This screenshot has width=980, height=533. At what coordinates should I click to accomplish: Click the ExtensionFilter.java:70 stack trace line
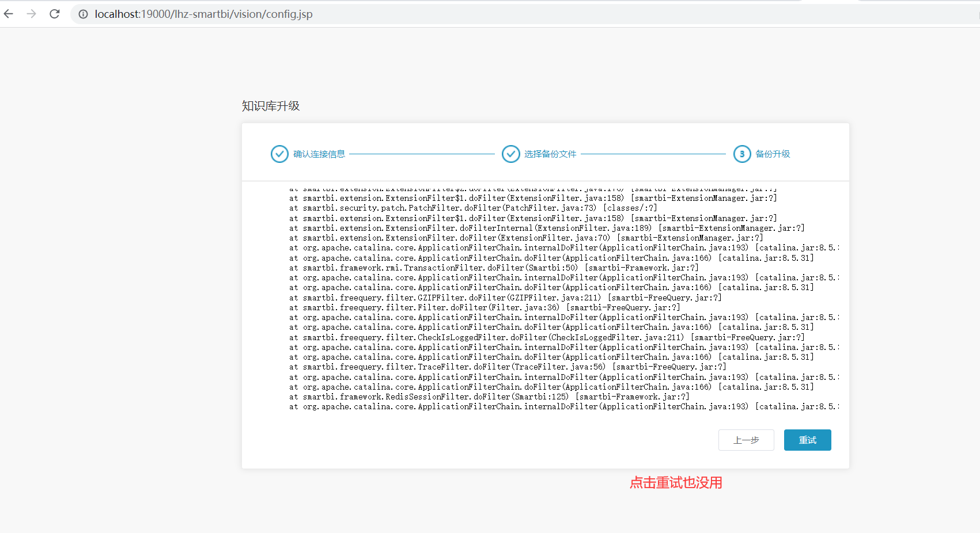tap(526, 238)
